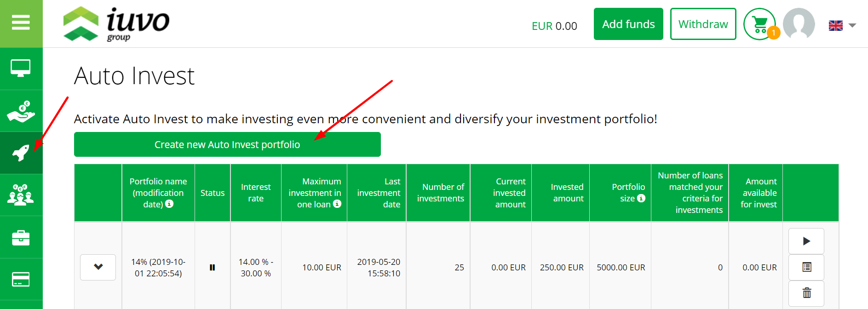Show info tooltip for Portfolio size

tap(641, 198)
